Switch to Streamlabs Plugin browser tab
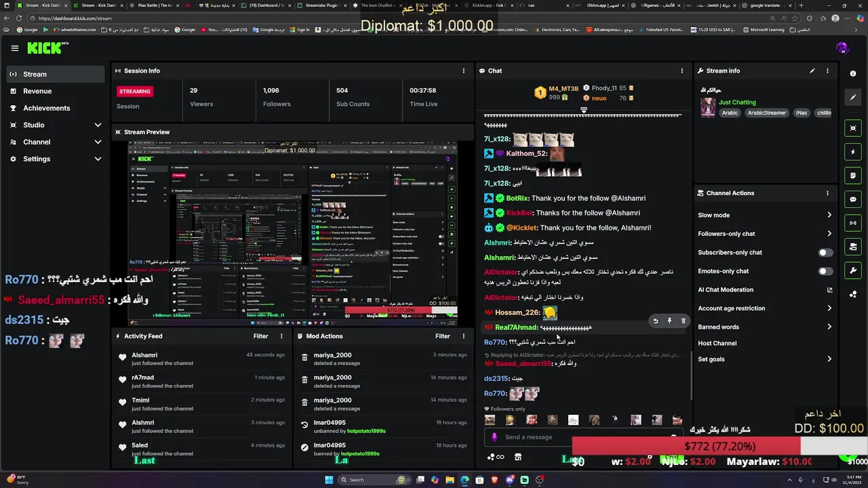 click(323, 5)
